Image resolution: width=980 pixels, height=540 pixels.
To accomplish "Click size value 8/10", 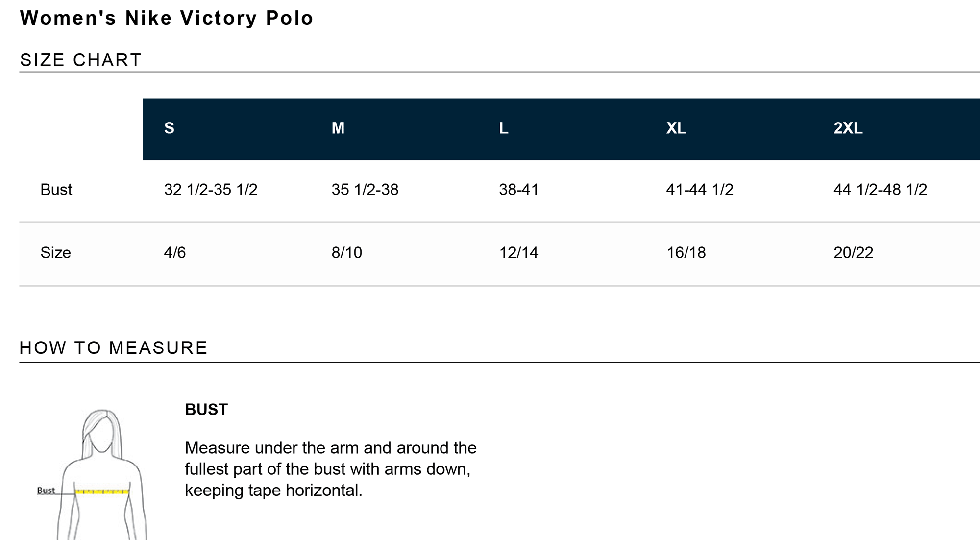I will pyautogui.click(x=347, y=253).
